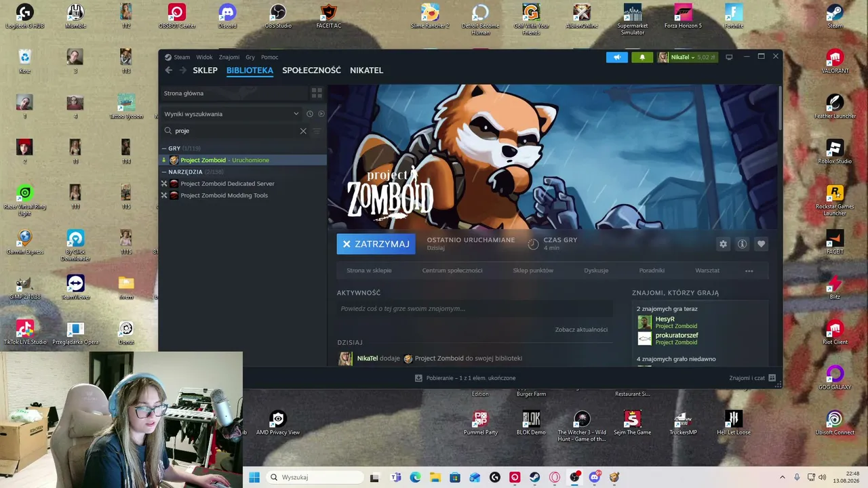
Task: Open Discord from the taskbar
Action: tap(595, 477)
